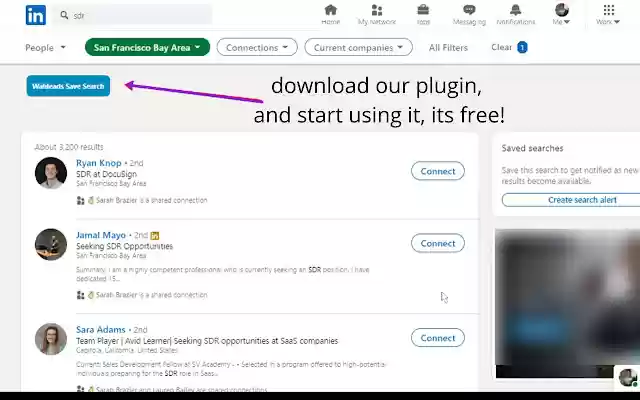Connect with Ryan Knop
The image size is (640, 400).
tap(438, 171)
